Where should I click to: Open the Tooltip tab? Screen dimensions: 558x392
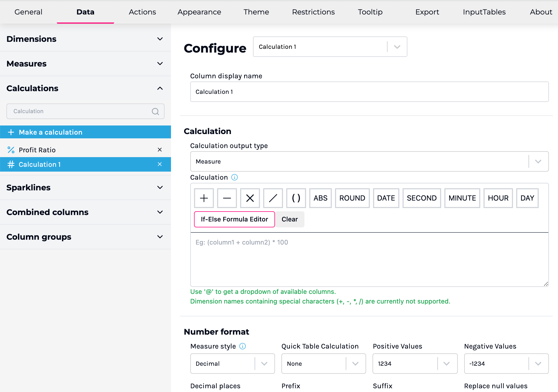coord(370,12)
